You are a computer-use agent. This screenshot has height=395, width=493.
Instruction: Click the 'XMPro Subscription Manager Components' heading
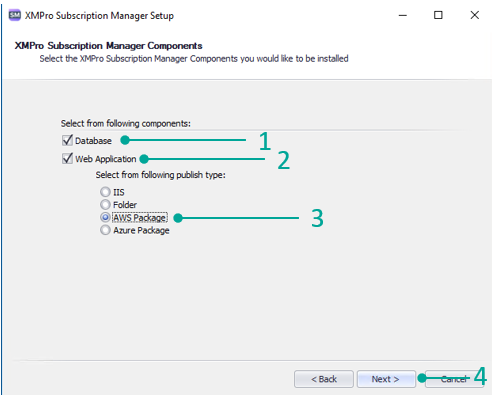(108, 46)
